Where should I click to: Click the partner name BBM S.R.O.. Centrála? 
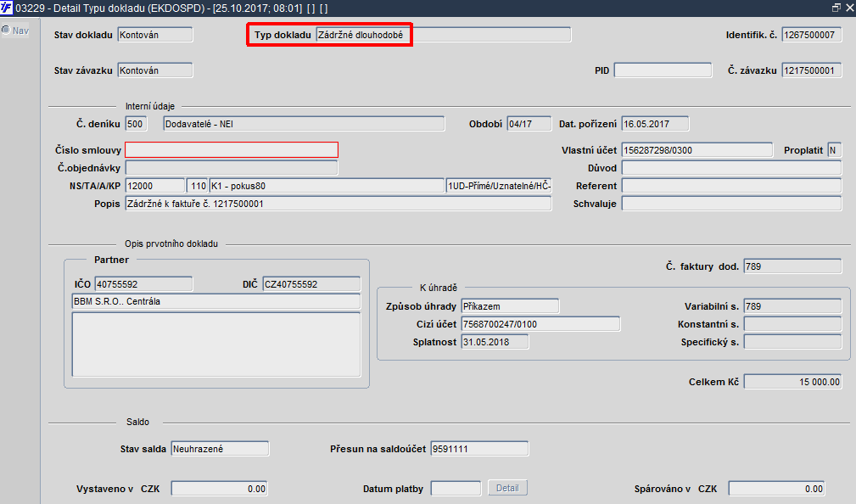click(216, 301)
